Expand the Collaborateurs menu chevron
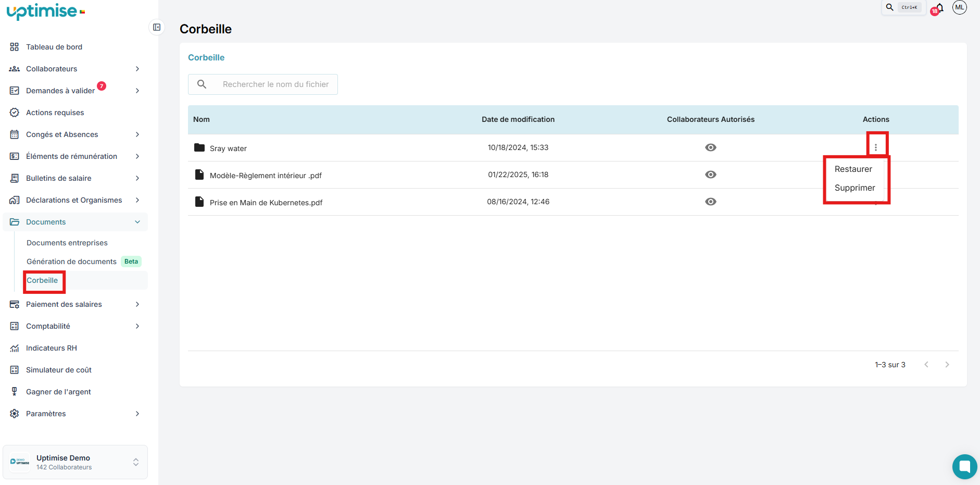Viewport: 980px width, 485px height. pyautogui.click(x=137, y=69)
